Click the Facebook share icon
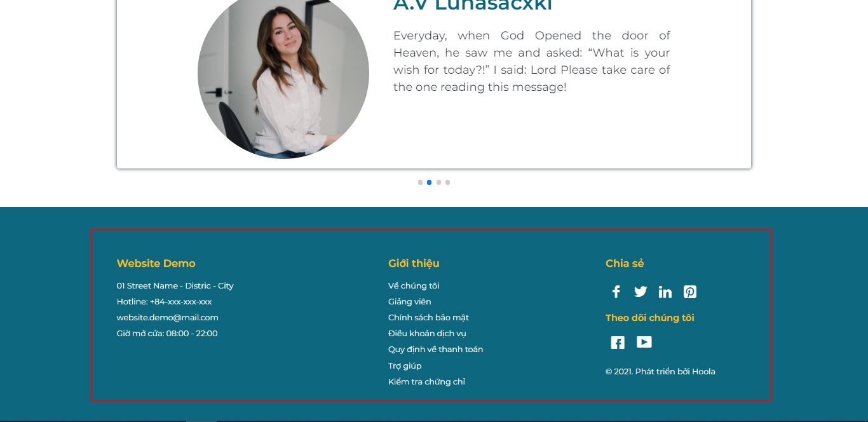 tap(616, 292)
